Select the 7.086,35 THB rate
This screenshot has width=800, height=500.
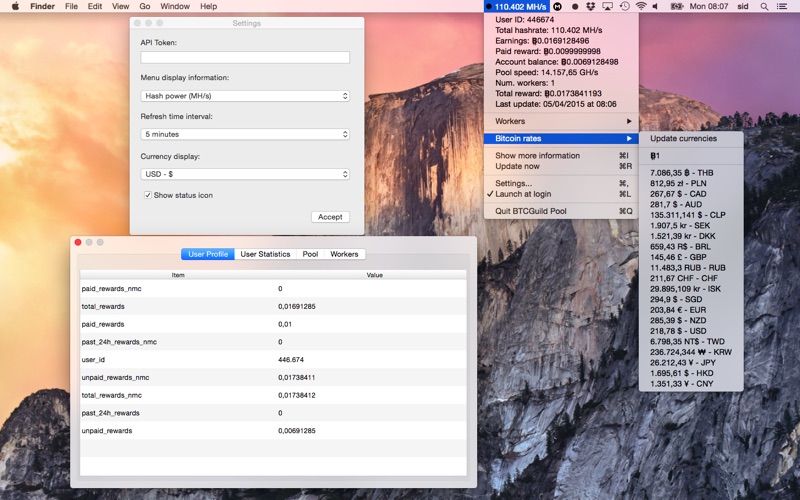691,173
